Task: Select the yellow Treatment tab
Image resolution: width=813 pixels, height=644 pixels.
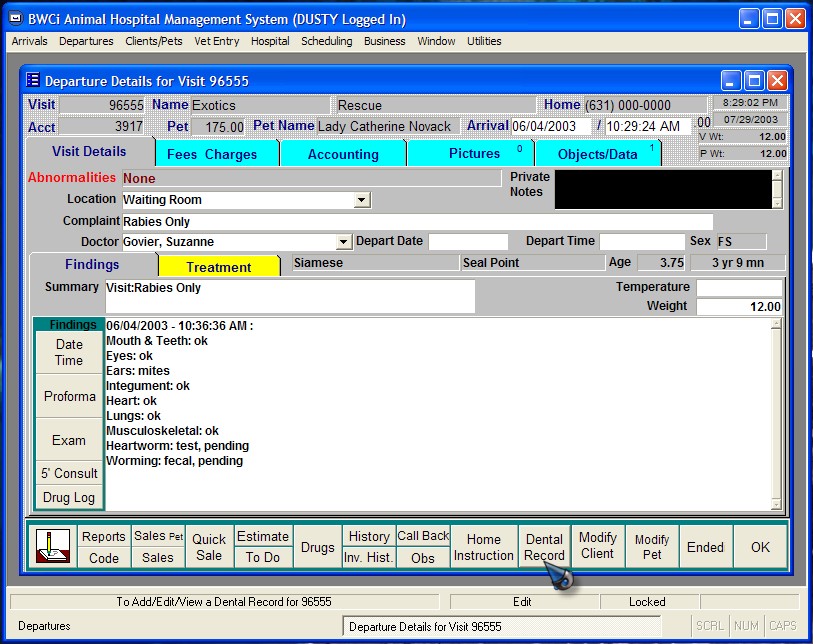Action: [219, 267]
